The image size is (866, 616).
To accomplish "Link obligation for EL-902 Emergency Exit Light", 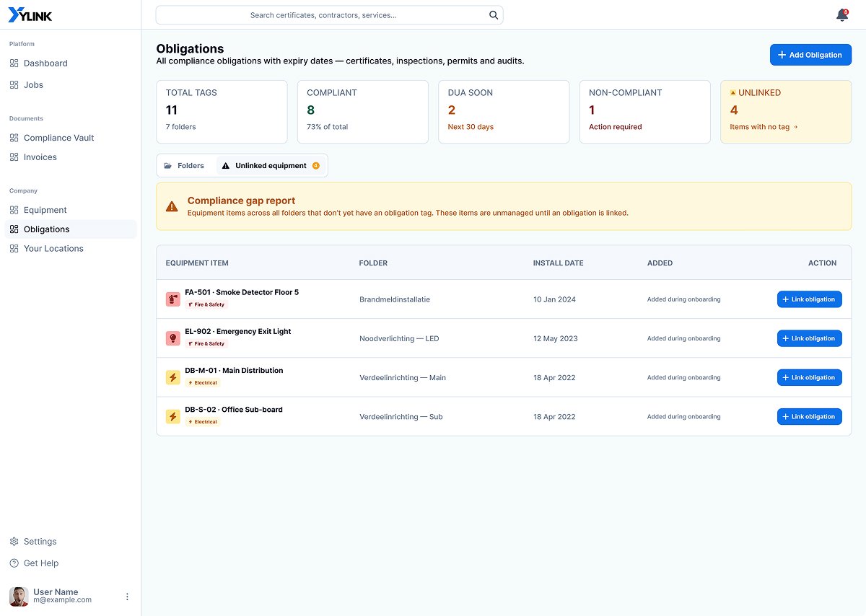I will 809,338.
